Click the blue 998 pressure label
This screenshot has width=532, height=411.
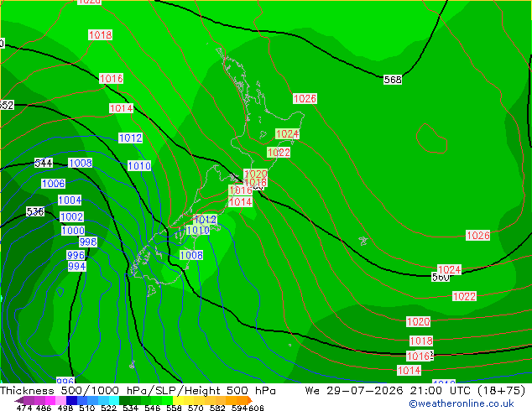tap(88, 242)
